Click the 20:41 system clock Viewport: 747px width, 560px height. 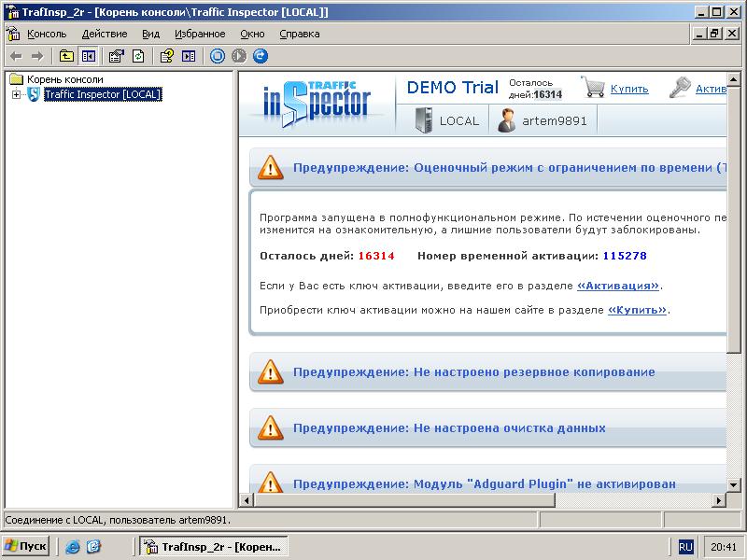click(x=723, y=547)
